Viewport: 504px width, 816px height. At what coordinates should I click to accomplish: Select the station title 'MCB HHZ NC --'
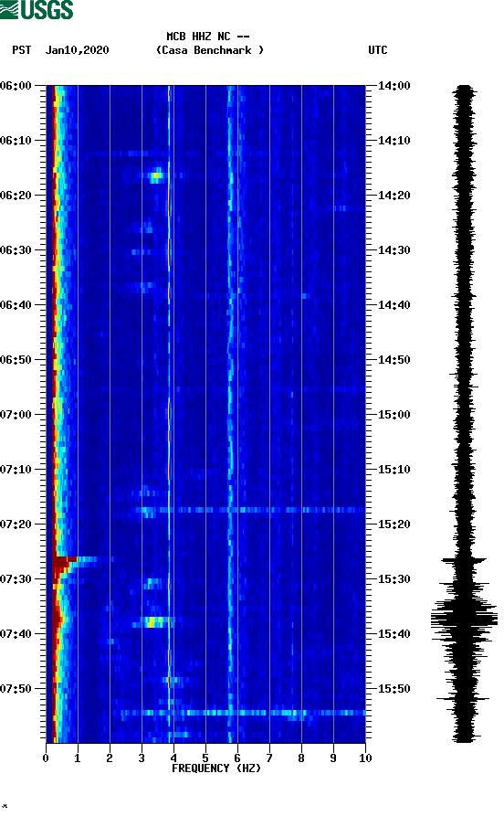pos(208,37)
